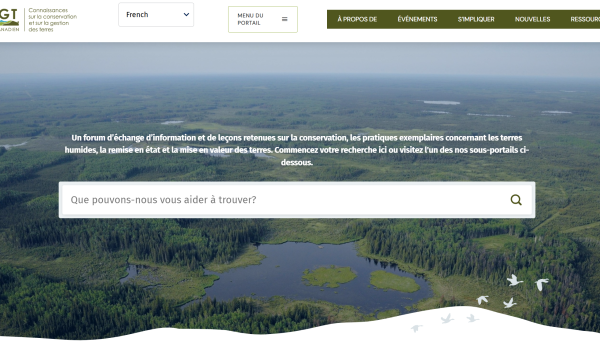Click the 'Que pouvons-nous vous aider à trouver?' search field
Viewport: 600px width, 360px height.
point(297,200)
